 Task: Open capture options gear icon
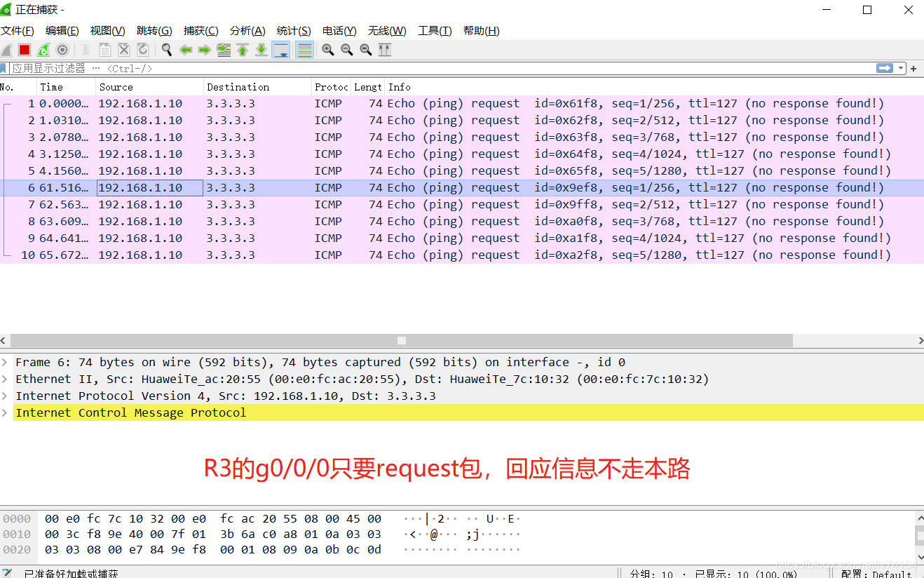point(62,50)
